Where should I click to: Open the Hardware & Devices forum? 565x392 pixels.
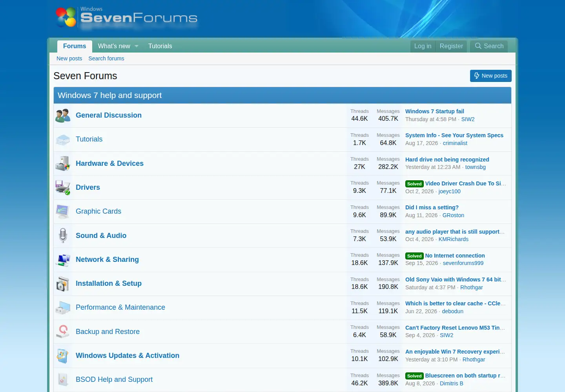(x=109, y=163)
